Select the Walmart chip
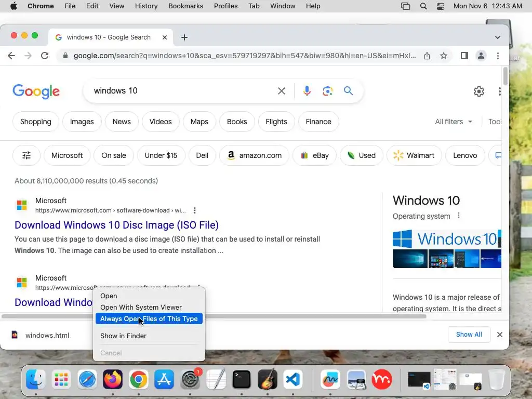This screenshot has height=399, width=532. pos(414,155)
